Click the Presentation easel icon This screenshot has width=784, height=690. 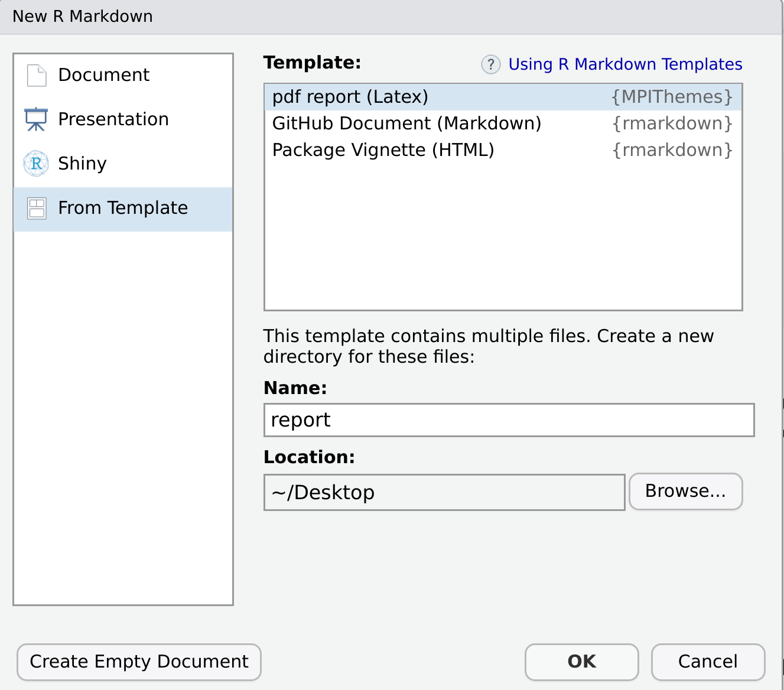[x=36, y=119]
